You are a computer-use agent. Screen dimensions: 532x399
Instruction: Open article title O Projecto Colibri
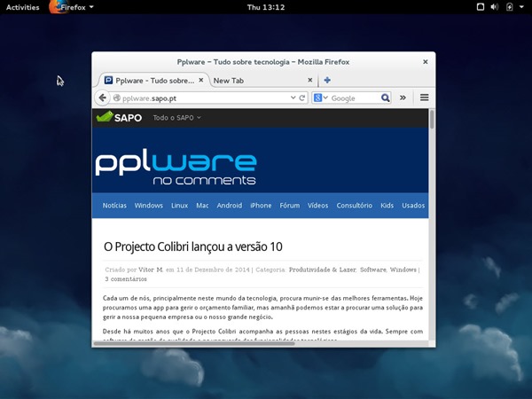192,246
